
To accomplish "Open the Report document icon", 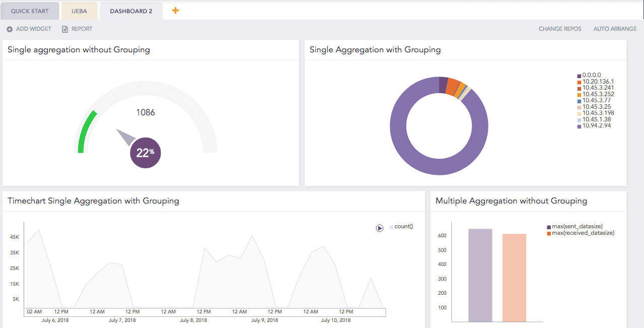I will pyautogui.click(x=64, y=29).
